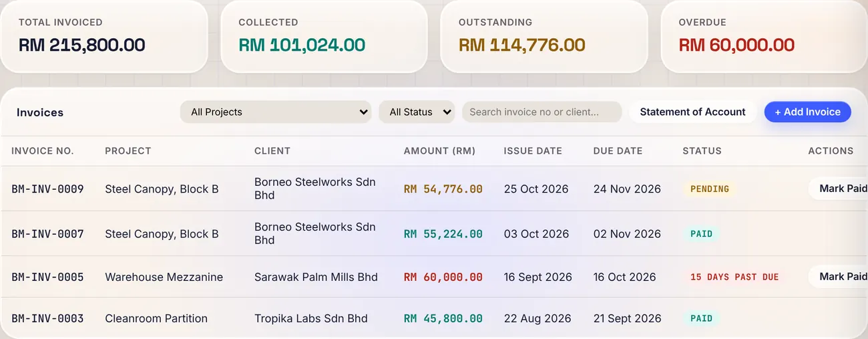Click the 21 Sept 2026 due date
Screen dimensions: 868x339
[628, 318]
